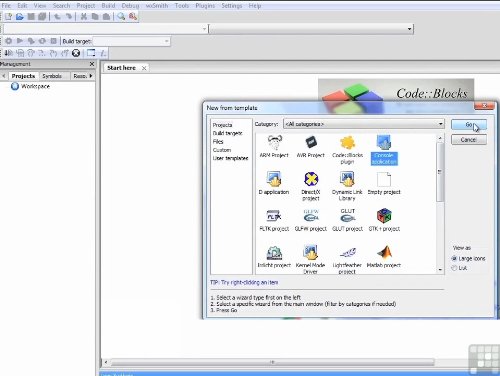Viewport: 500px width, 376px height.
Task: Click the New file toolbar icon
Action: (8, 16)
